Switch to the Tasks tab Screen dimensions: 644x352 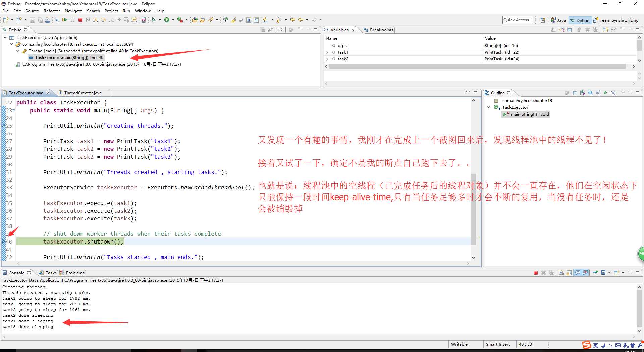coord(48,273)
